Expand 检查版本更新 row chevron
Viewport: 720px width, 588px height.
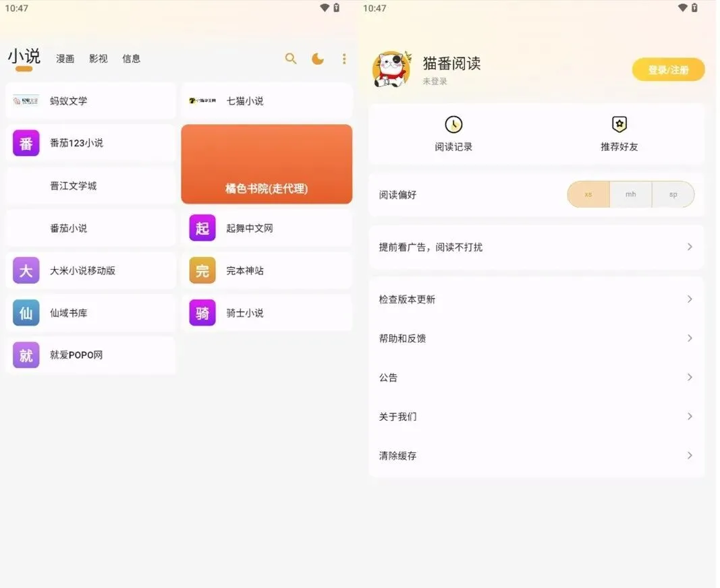690,299
